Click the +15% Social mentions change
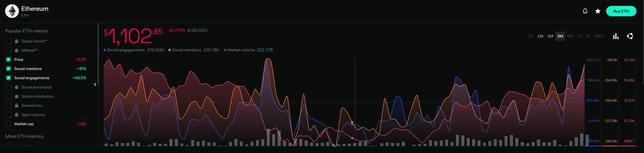Viewport: 644px width, 153px height. click(81, 69)
